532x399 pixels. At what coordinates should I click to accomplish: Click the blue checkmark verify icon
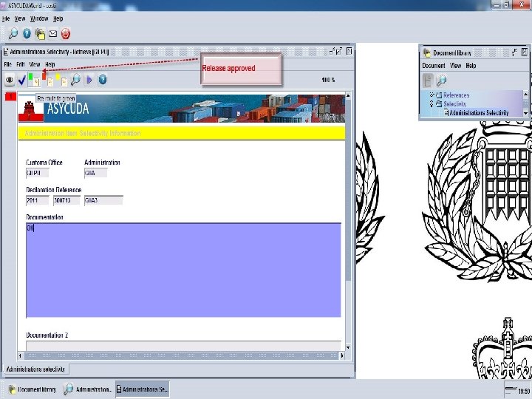(21, 80)
